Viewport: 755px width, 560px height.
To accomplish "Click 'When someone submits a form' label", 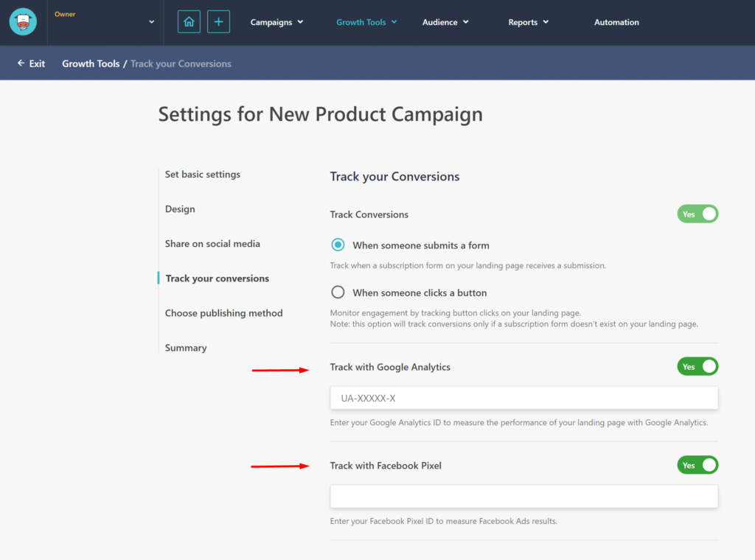I will click(x=421, y=245).
